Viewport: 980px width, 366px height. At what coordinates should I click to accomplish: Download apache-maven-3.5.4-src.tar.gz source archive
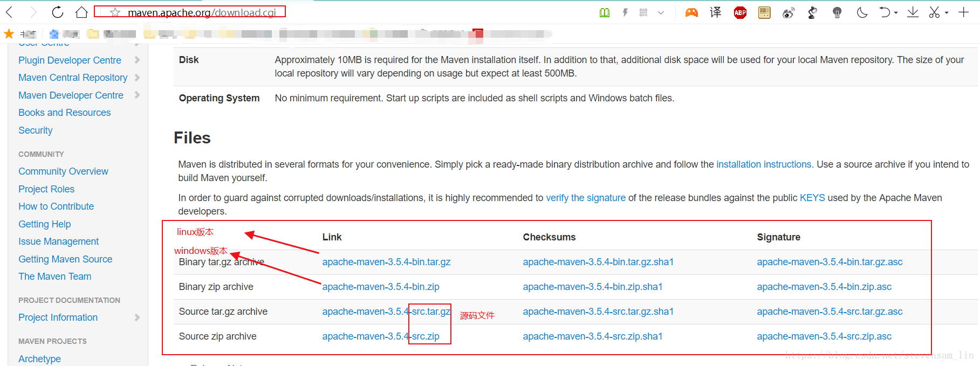coord(386,312)
